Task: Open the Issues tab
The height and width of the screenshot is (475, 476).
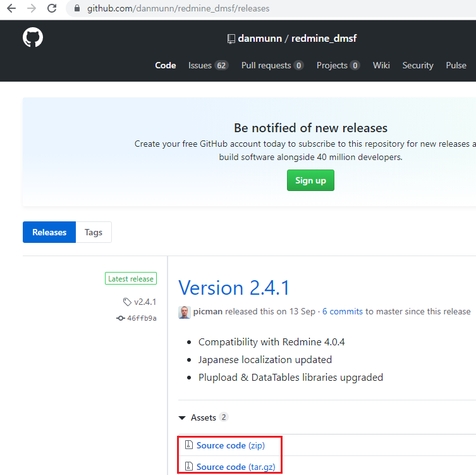Action: click(208, 65)
